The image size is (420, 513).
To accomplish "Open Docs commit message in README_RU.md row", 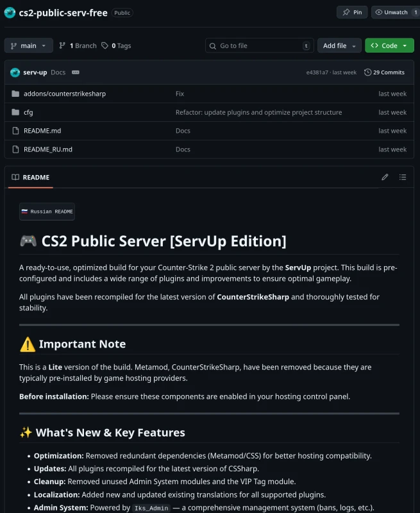I will tap(183, 149).
